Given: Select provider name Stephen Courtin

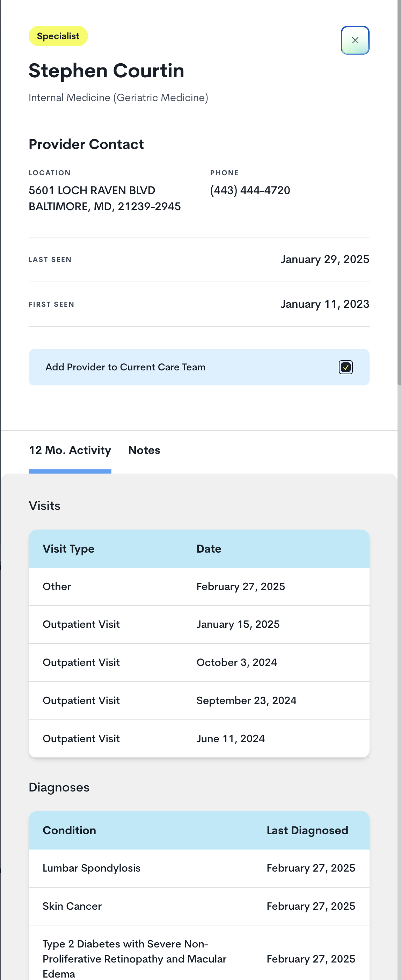Looking at the screenshot, I should (x=106, y=70).
